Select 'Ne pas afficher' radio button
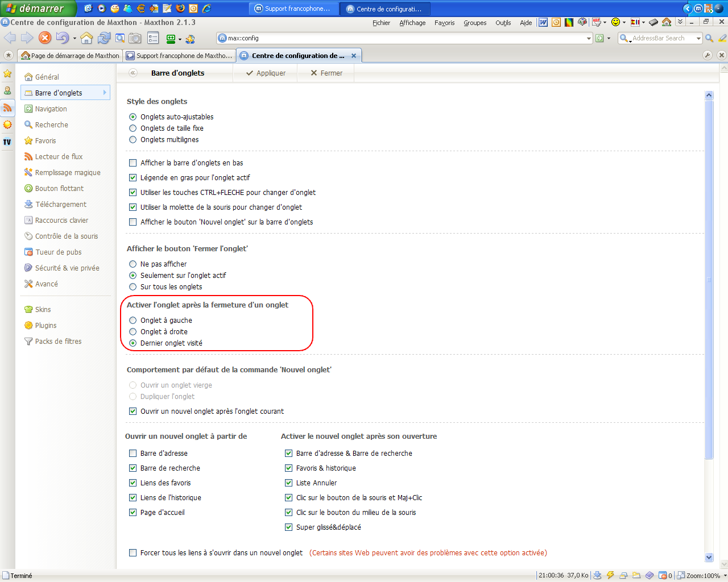 (x=133, y=264)
